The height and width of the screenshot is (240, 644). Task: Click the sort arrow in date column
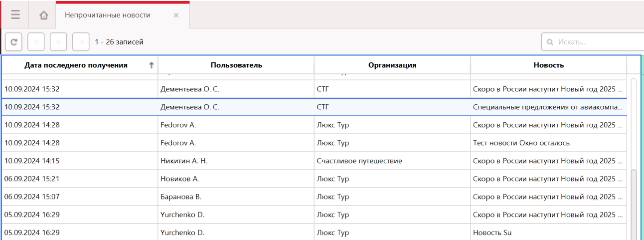[151, 65]
